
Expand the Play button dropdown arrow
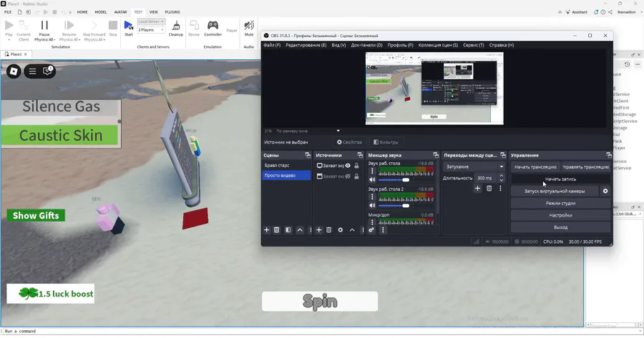pyautogui.click(x=9, y=40)
